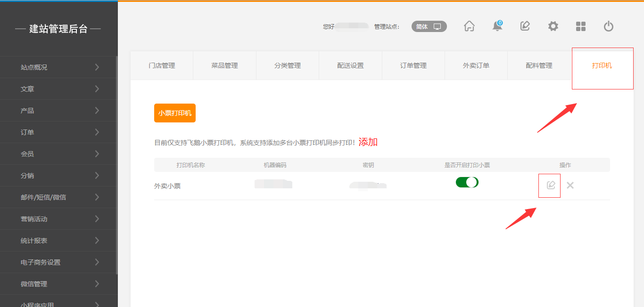Switch to the 外卖订单 tab
Viewport: 644px width, 307px height.
(476, 66)
